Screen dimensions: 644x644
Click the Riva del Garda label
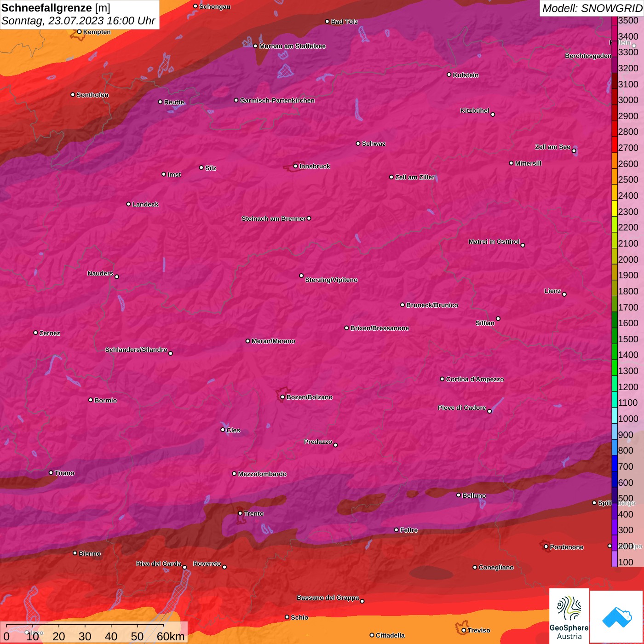(158, 563)
